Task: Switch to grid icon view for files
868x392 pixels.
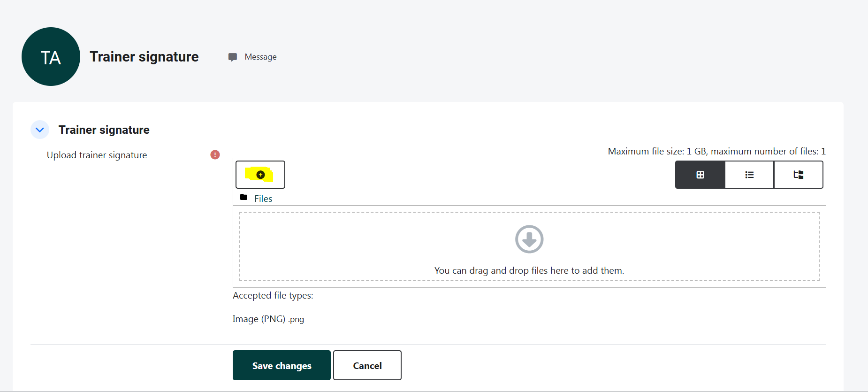Action: pyautogui.click(x=700, y=175)
